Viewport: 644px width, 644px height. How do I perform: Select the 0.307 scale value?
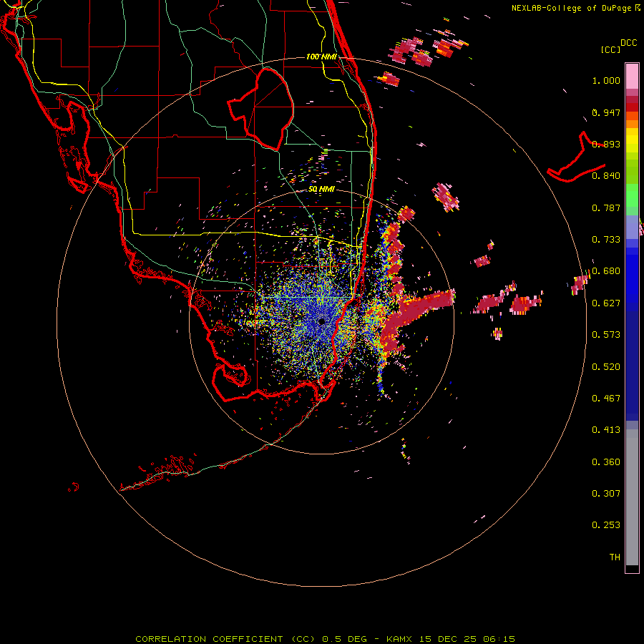coord(606,493)
